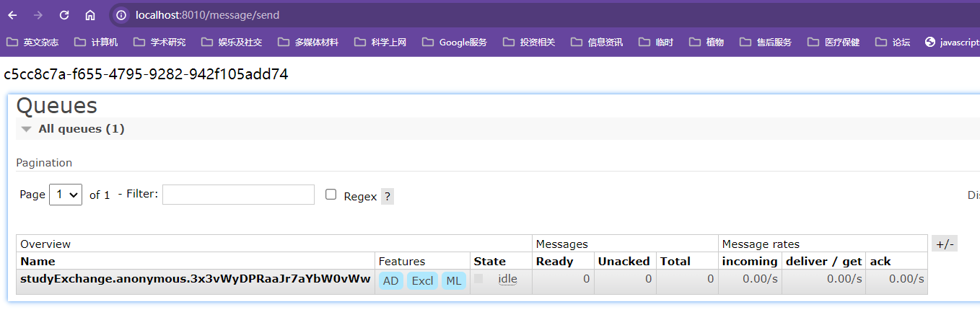The height and width of the screenshot is (320, 980).
Task: Open the studyExchange.anonymous queue link
Action: 195,280
